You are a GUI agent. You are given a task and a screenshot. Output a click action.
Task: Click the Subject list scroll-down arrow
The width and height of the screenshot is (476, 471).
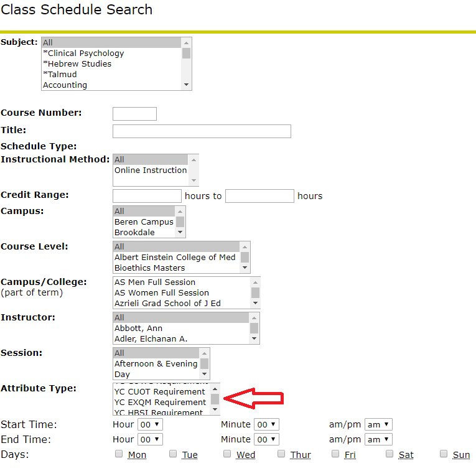186,85
